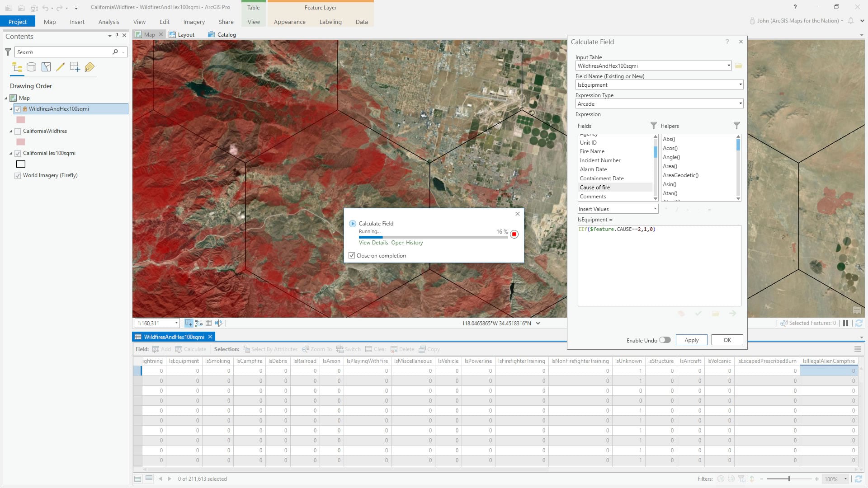Collapse the CaliforniaWildfires layer
The image size is (868, 488).
11,131
